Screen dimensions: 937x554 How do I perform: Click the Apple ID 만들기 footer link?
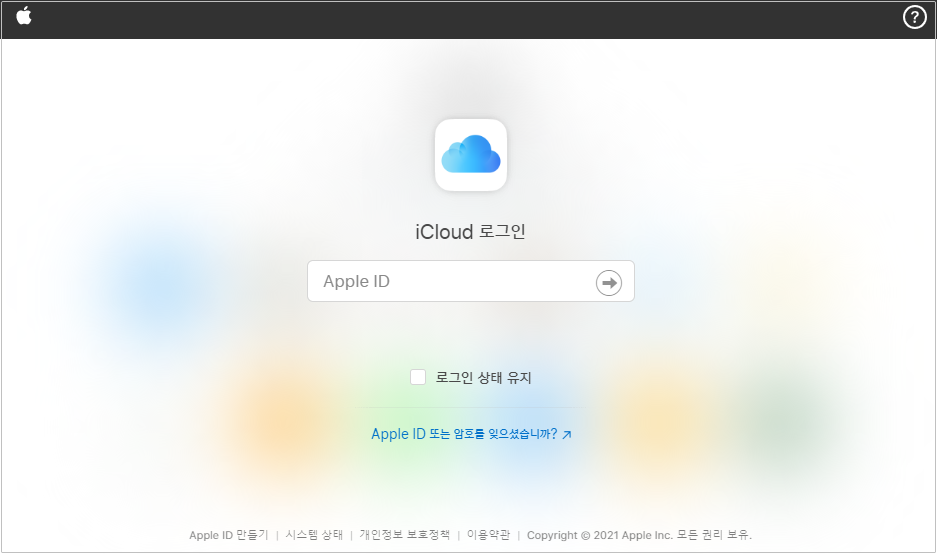coord(229,535)
